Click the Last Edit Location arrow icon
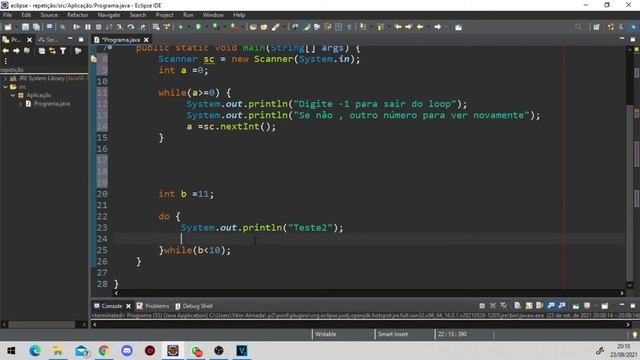Screen dimensions: 640x360 (397, 27)
